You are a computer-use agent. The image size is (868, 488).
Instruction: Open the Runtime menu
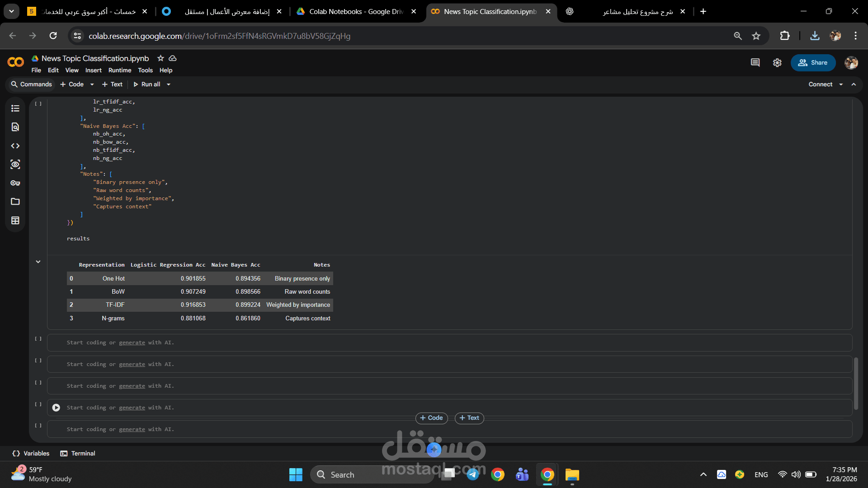[x=120, y=70]
